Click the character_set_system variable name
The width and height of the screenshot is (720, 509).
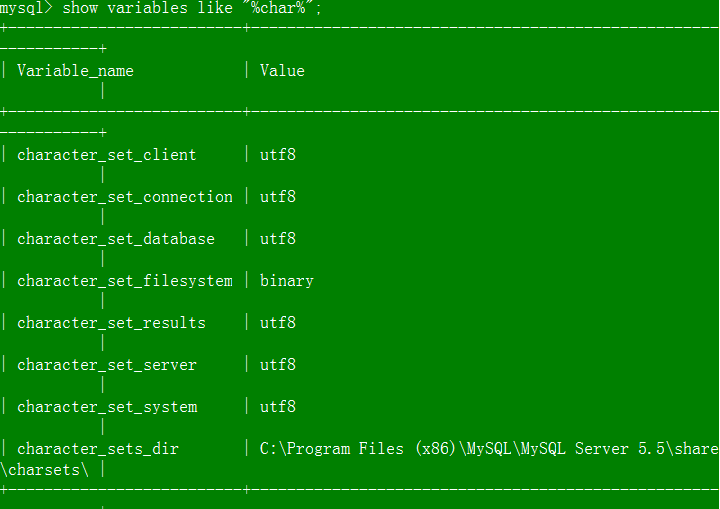pos(107,407)
